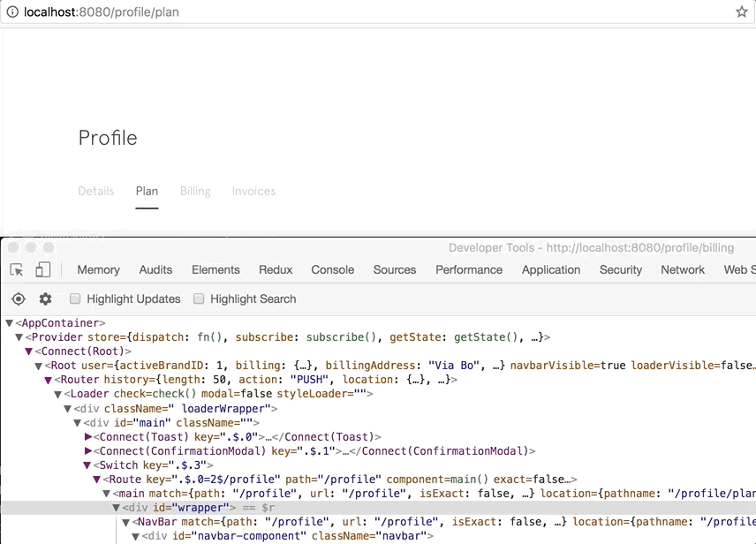This screenshot has height=544, width=756.
Task: Click the Developer Tools window title
Action: [x=591, y=247]
